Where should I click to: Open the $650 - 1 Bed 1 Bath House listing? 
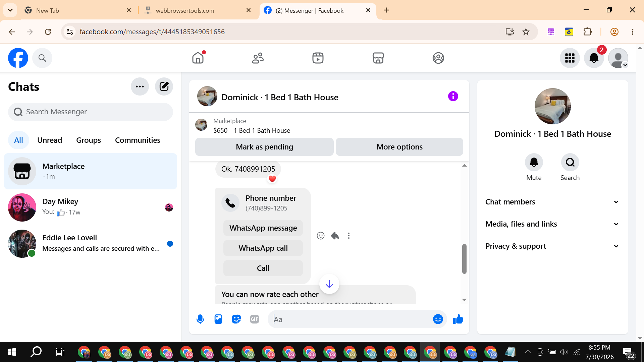click(252, 130)
